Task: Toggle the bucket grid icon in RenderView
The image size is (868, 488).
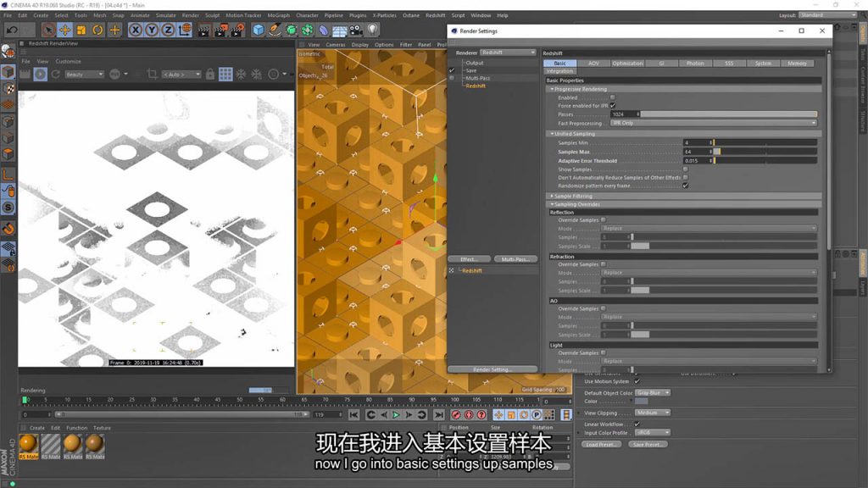Action: pyautogui.click(x=225, y=75)
